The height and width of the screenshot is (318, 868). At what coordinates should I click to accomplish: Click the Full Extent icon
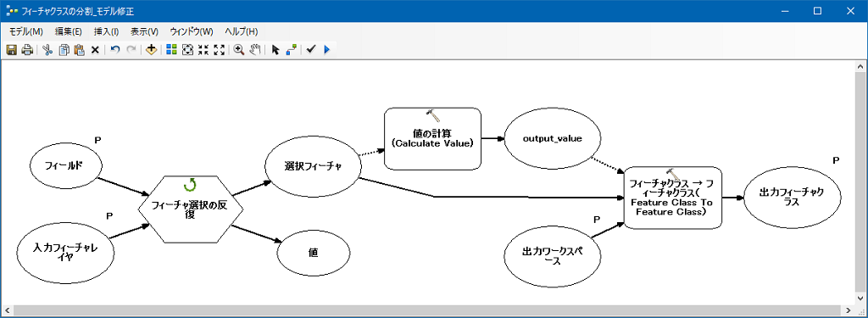tap(187, 50)
